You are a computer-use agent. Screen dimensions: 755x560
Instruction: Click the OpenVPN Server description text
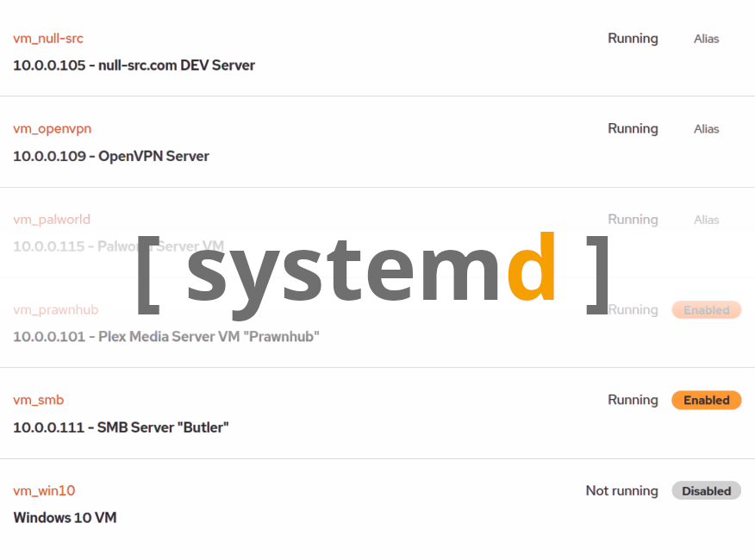[111, 156]
